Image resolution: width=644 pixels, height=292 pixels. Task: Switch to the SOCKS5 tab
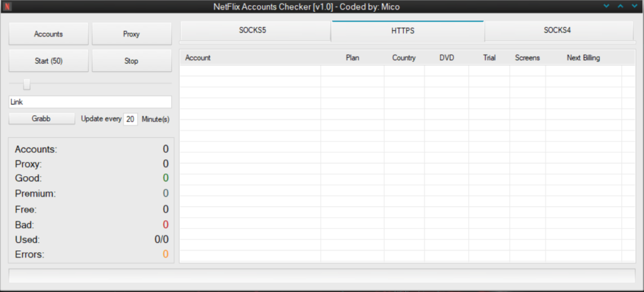[x=255, y=30]
